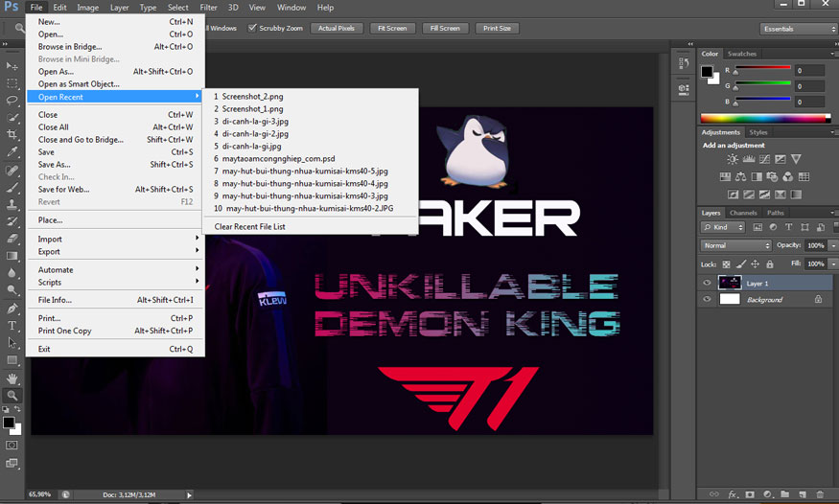Click the red R color slider

(762, 68)
